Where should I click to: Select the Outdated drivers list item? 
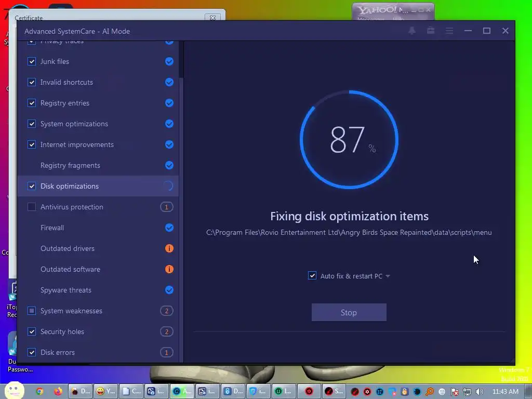coord(98,248)
